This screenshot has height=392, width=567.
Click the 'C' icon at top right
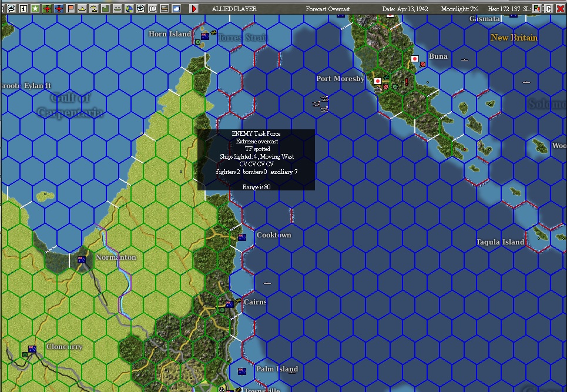(548, 9)
